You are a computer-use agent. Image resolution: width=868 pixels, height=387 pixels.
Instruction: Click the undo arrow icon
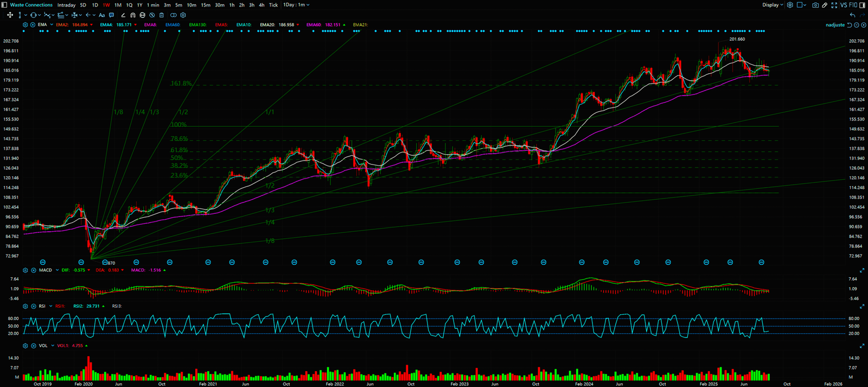[x=852, y=15]
